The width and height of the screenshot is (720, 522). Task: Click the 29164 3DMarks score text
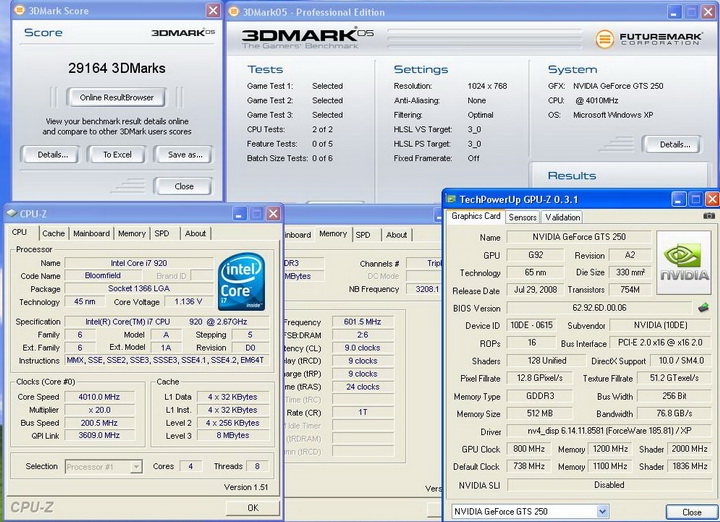tap(117, 68)
